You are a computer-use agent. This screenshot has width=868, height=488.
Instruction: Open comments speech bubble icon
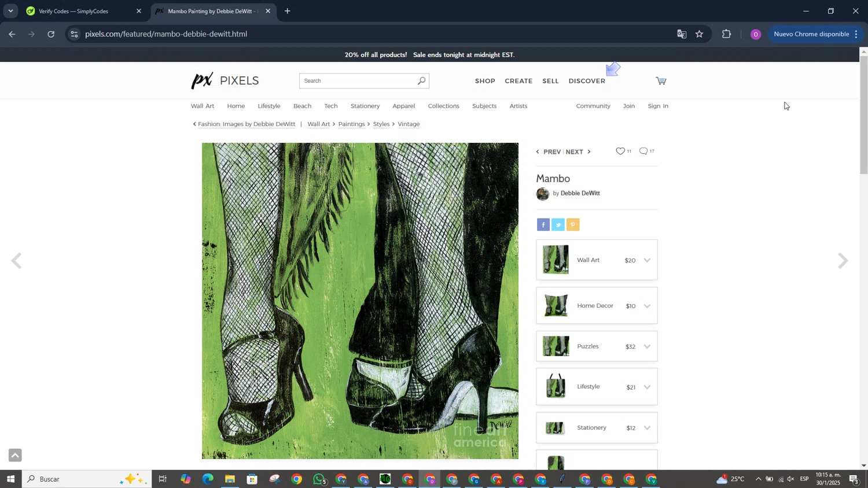coord(643,151)
